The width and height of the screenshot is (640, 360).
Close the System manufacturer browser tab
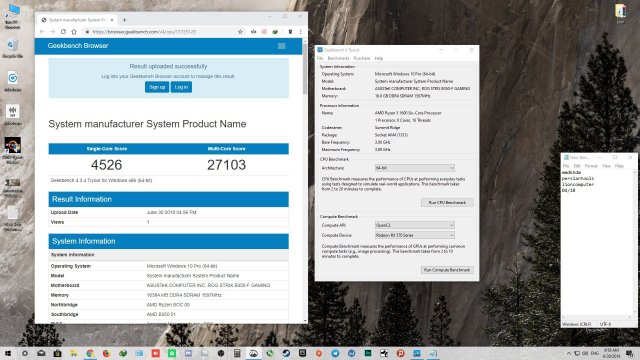coord(112,20)
